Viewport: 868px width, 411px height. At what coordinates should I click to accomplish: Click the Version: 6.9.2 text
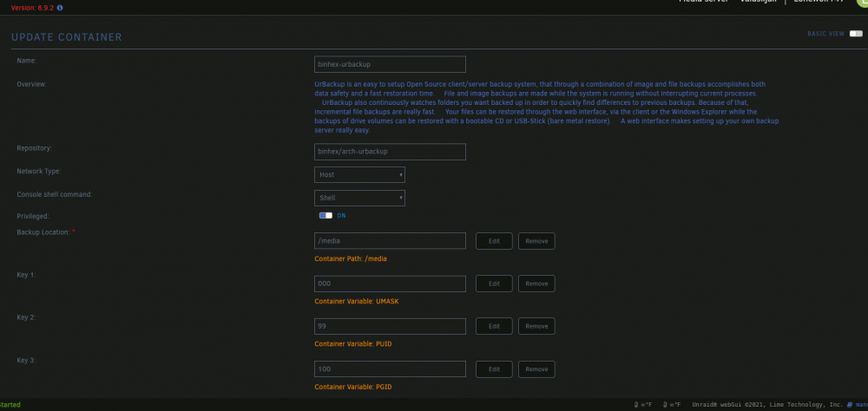pos(32,9)
